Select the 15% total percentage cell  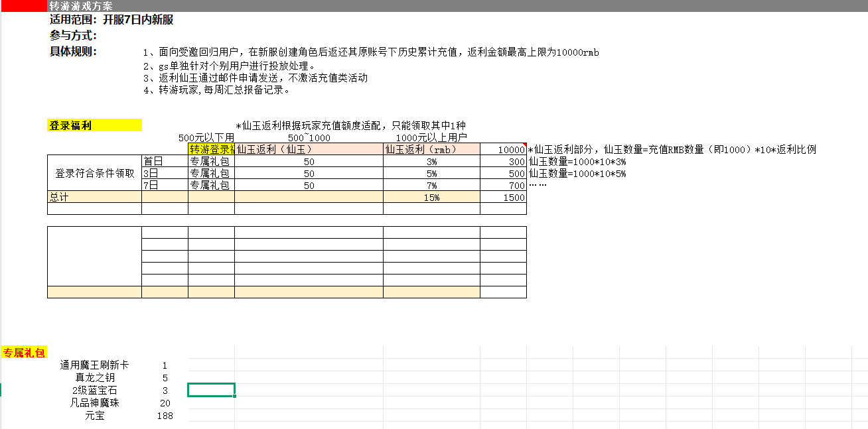pyautogui.click(x=431, y=198)
